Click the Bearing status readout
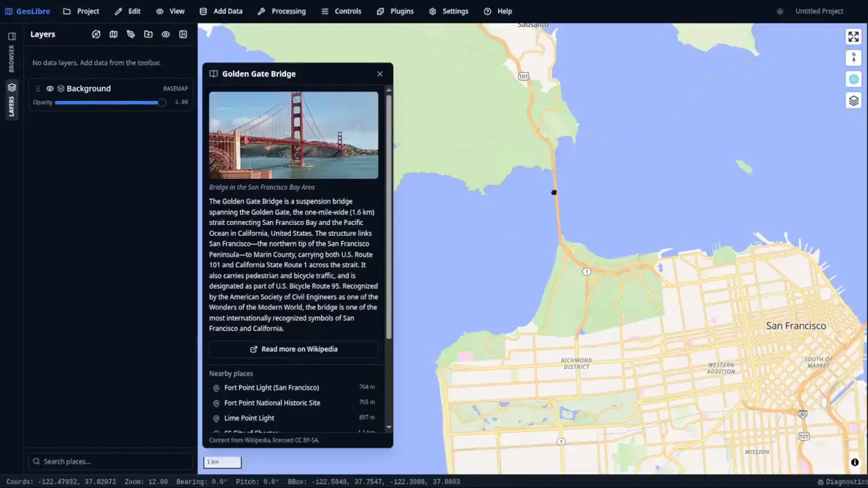This screenshot has width=868, height=488. (x=201, y=482)
